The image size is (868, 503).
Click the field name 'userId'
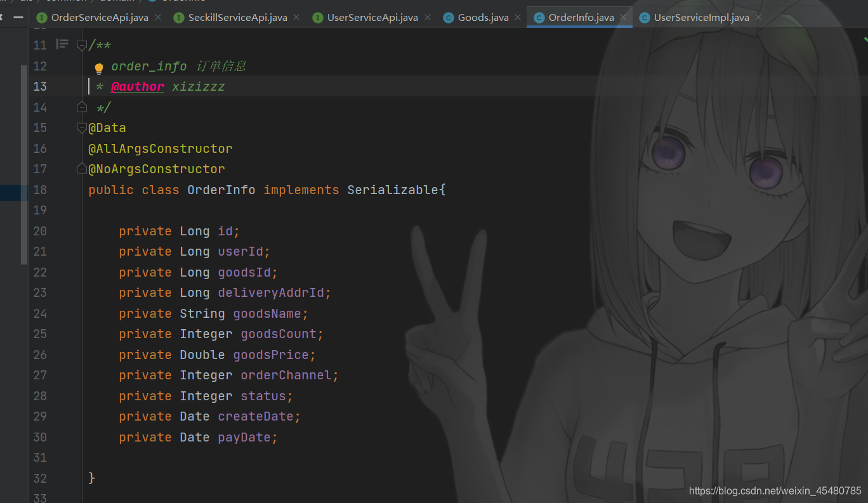click(240, 252)
